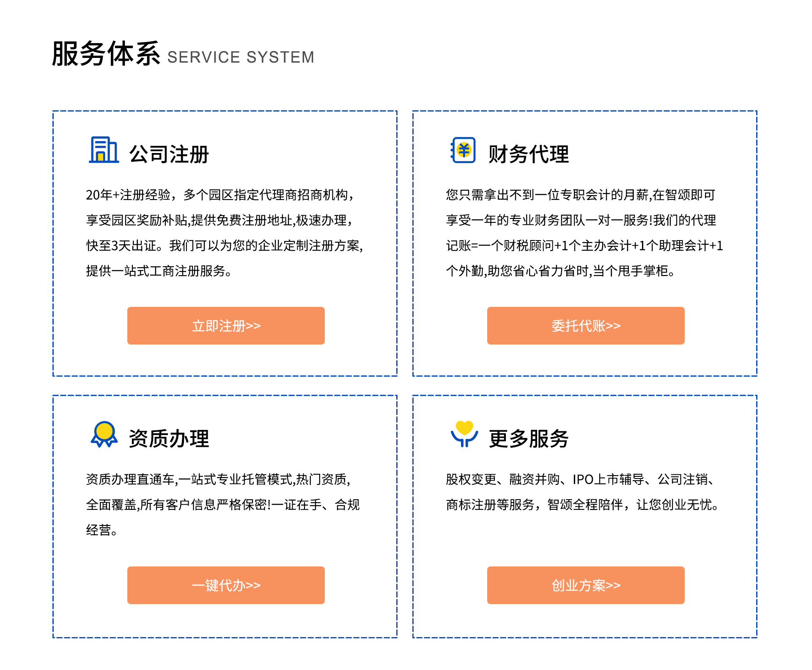Select the 财务代理 heading
The height and width of the screenshot is (670, 812).
pos(529,154)
